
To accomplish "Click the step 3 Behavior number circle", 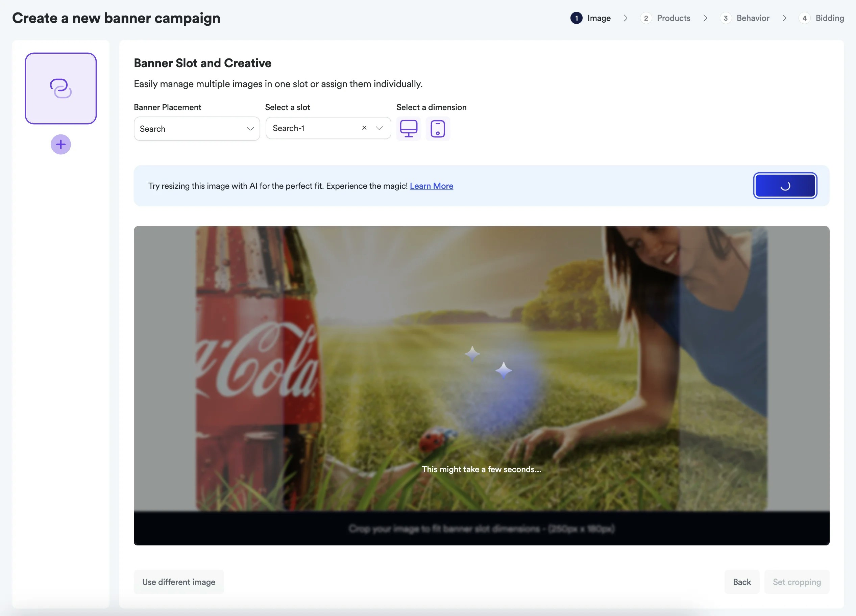I will point(726,18).
